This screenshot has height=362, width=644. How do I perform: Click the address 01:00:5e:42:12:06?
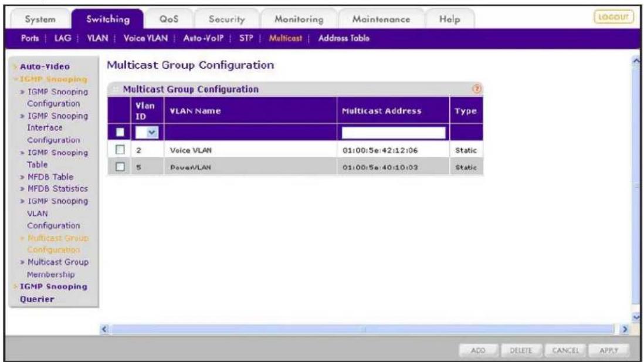point(380,150)
